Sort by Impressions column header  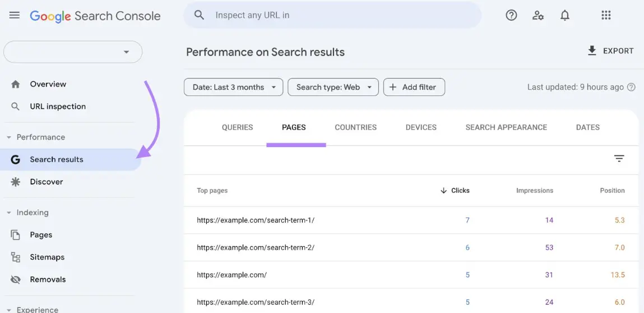(535, 190)
